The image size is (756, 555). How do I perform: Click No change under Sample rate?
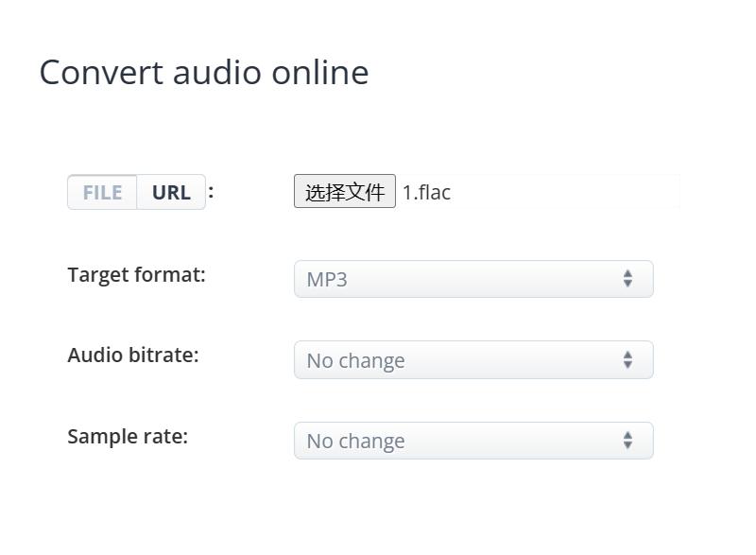point(353,442)
